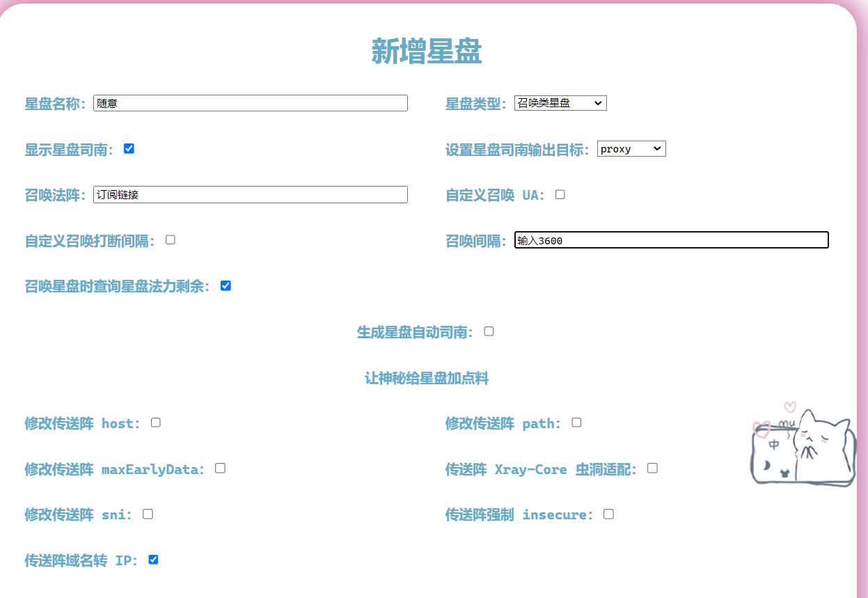Uncheck the 传送阵域名转 IP checkbox
The width and height of the screenshot is (868, 598).
(153, 559)
